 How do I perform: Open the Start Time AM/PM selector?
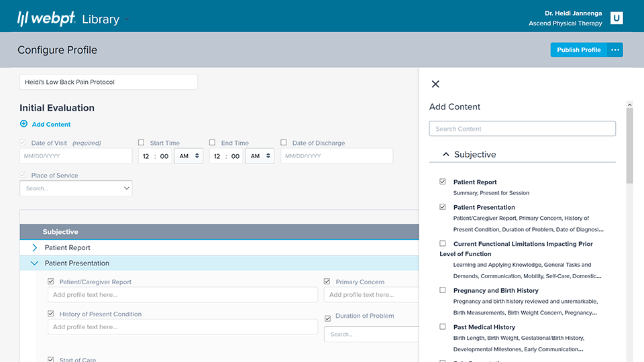click(189, 156)
